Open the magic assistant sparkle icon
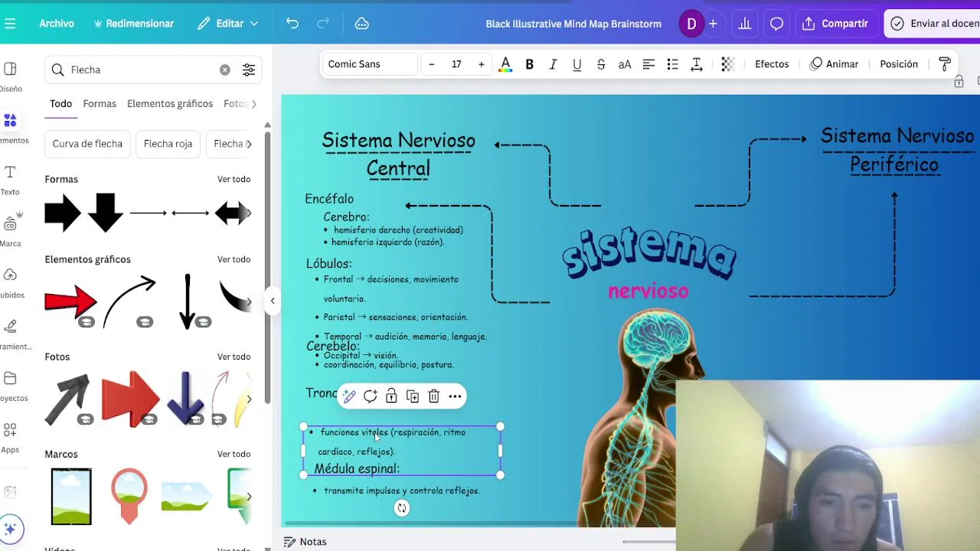 click(10, 529)
